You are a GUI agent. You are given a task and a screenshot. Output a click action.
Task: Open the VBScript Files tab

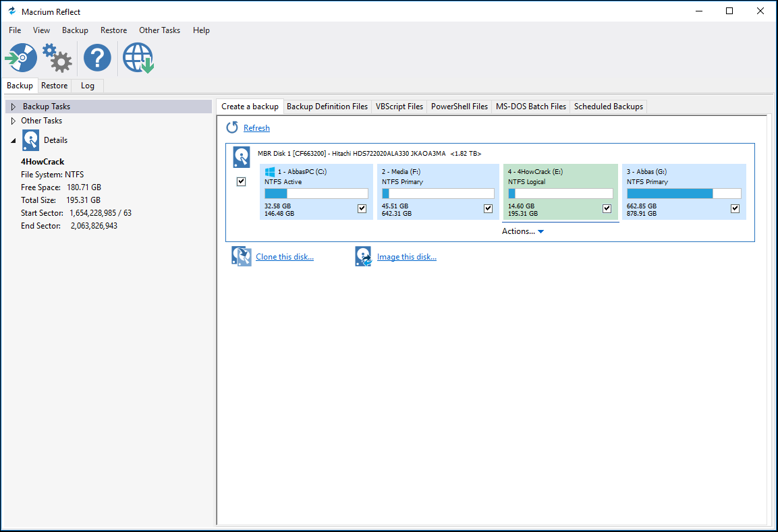tap(399, 107)
